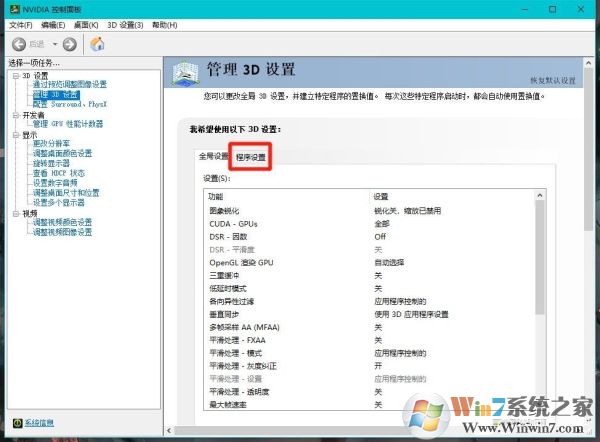Click the 功能 column header
600x442 pixels.
[287, 197]
